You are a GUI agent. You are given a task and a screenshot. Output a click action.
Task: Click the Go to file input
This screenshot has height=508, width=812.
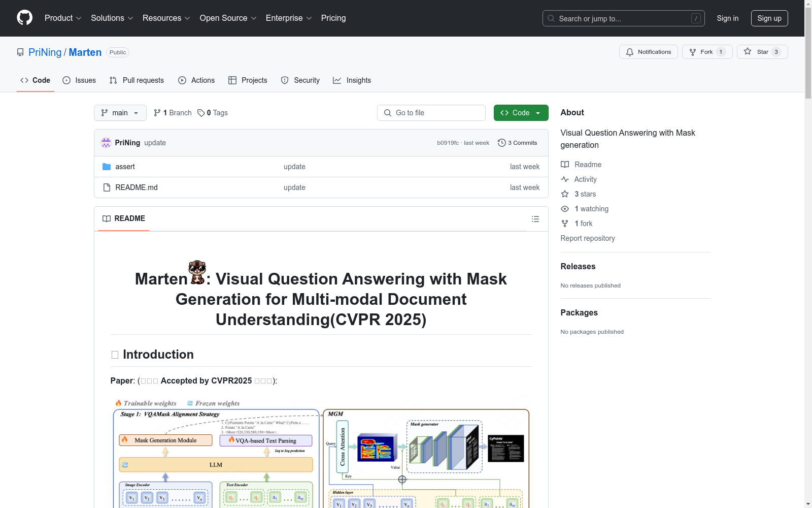click(431, 113)
